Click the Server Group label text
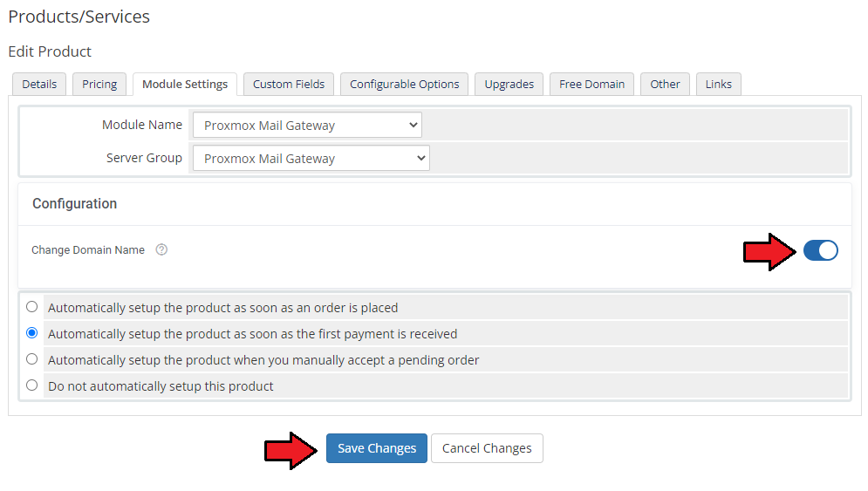The width and height of the screenshot is (868, 491). (144, 158)
